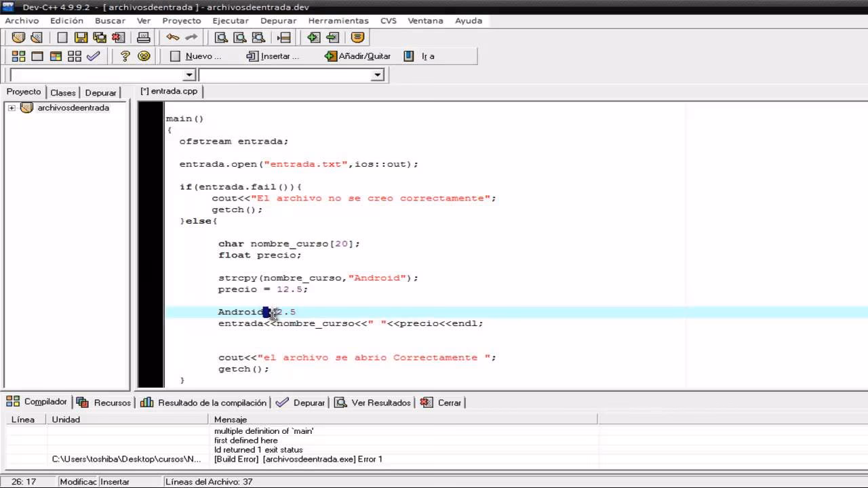
Task: Click the Insertar toolbar button
Action: [273, 56]
